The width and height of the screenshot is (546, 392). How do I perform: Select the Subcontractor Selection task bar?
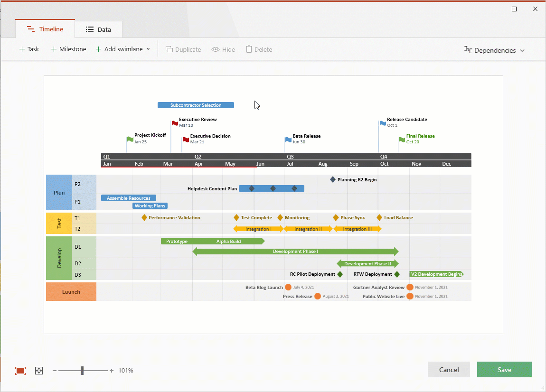coord(196,105)
